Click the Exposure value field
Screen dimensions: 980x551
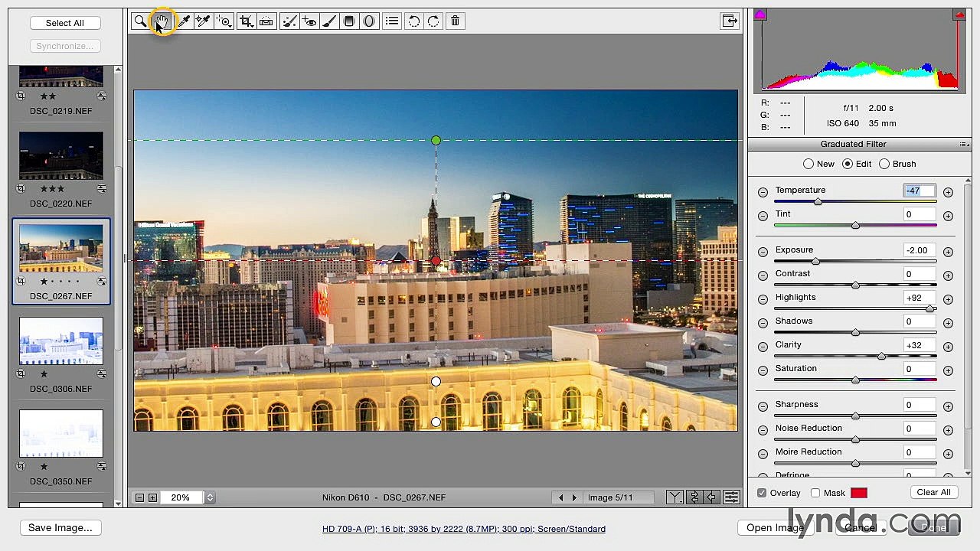tap(919, 251)
